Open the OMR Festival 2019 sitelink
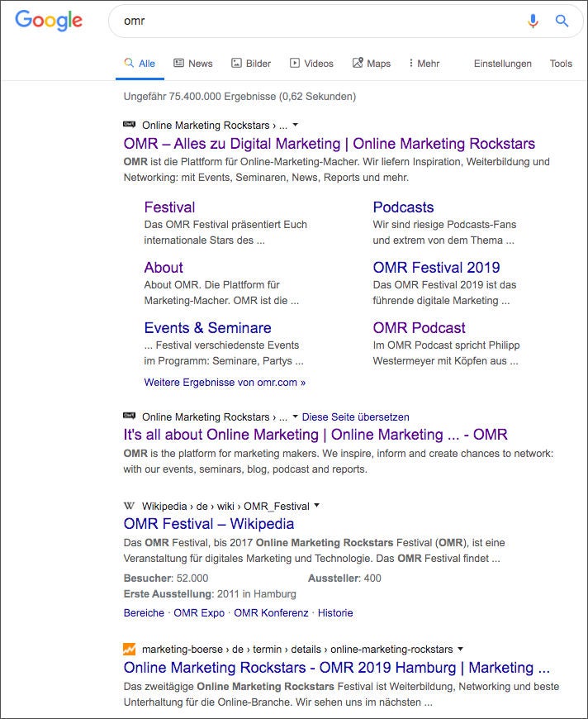588x719 pixels. (436, 267)
